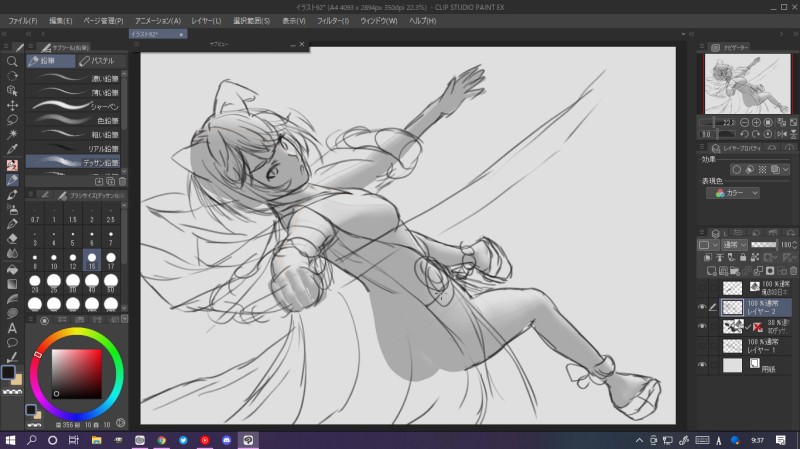Viewport: 800px width, 449px height.
Task: Delete the selected sub tool with trash icon
Action: click(122, 181)
